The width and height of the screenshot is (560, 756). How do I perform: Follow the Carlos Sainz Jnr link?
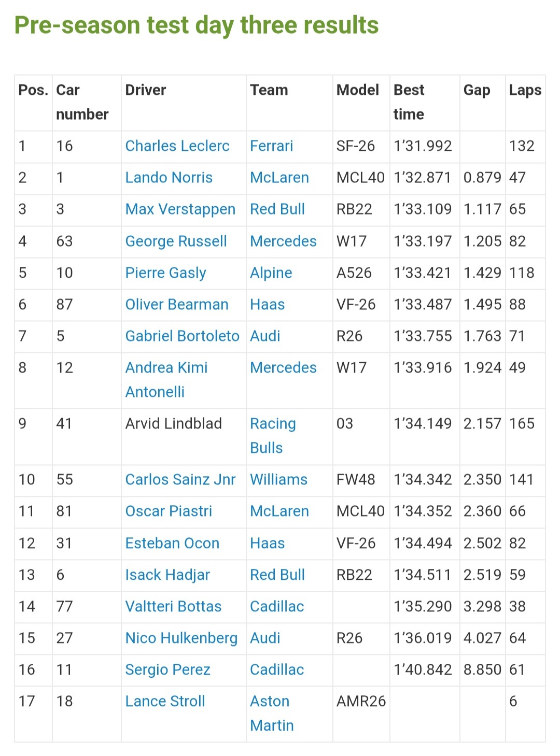point(180,480)
